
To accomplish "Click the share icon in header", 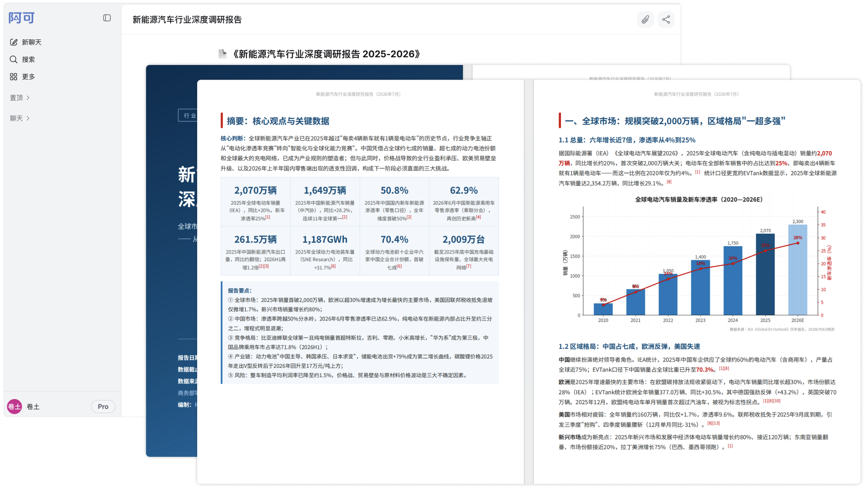I will [666, 19].
